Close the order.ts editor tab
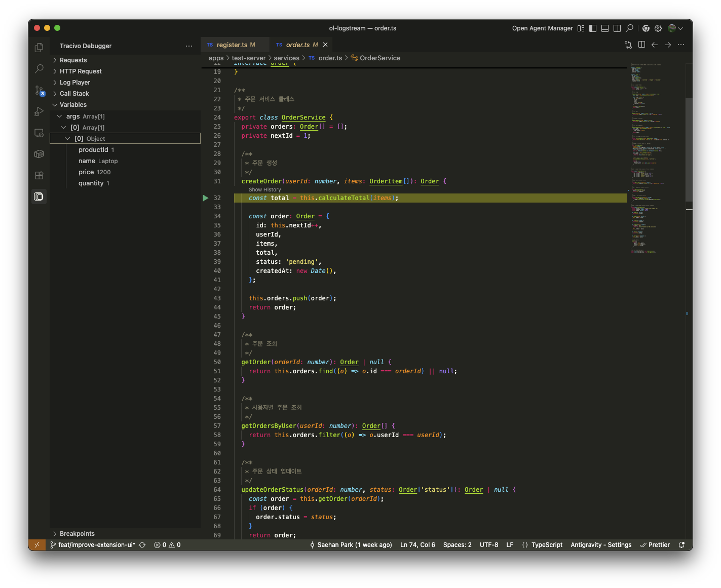The width and height of the screenshot is (721, 588). point(325,45)
